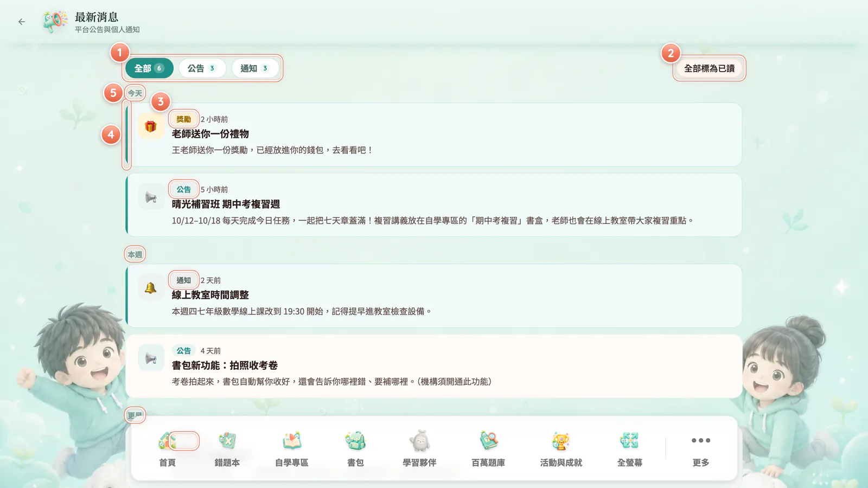This screenshot has height=488, width=868.
Task: Click the 公告 tag on 晴光補習班 card
Action: pyautogui.click(x=183, y=190)
